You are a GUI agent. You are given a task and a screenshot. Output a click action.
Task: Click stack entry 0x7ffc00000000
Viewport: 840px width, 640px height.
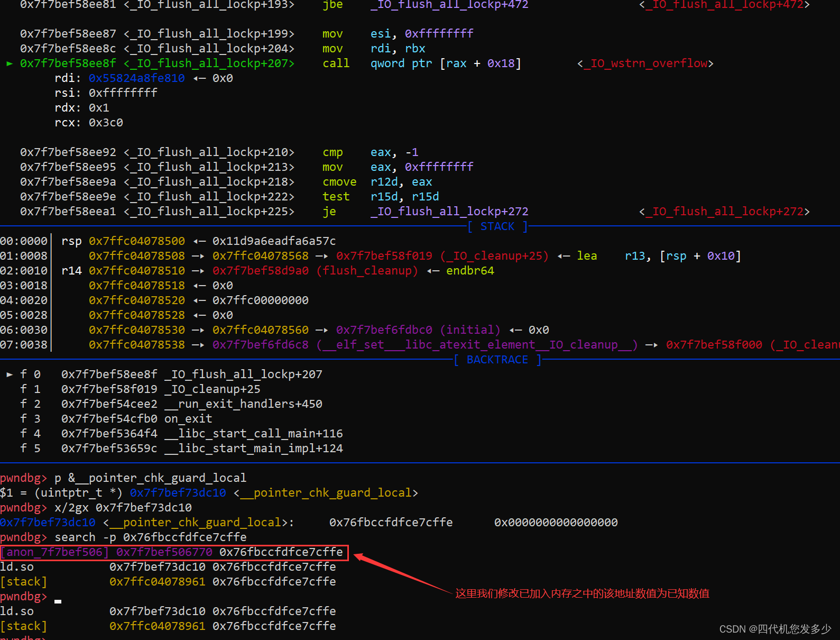click(x=261, y=300)
